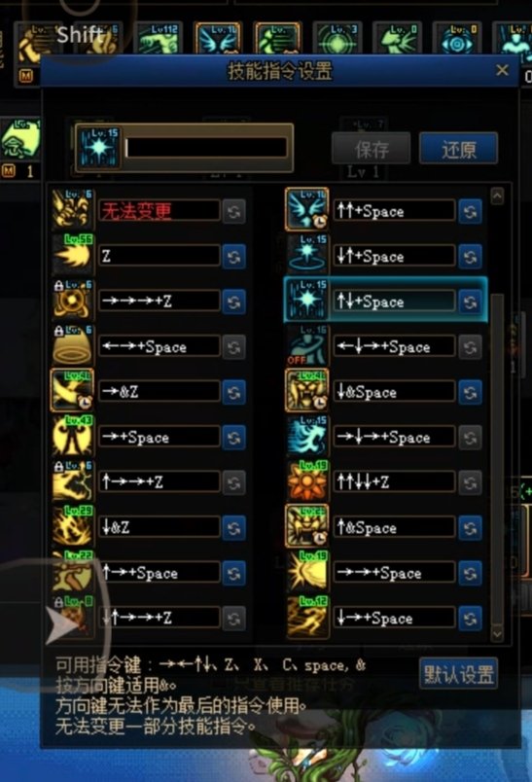
Task: Select the highlighted ↑↓+Space skill icon
Action: 306,301
